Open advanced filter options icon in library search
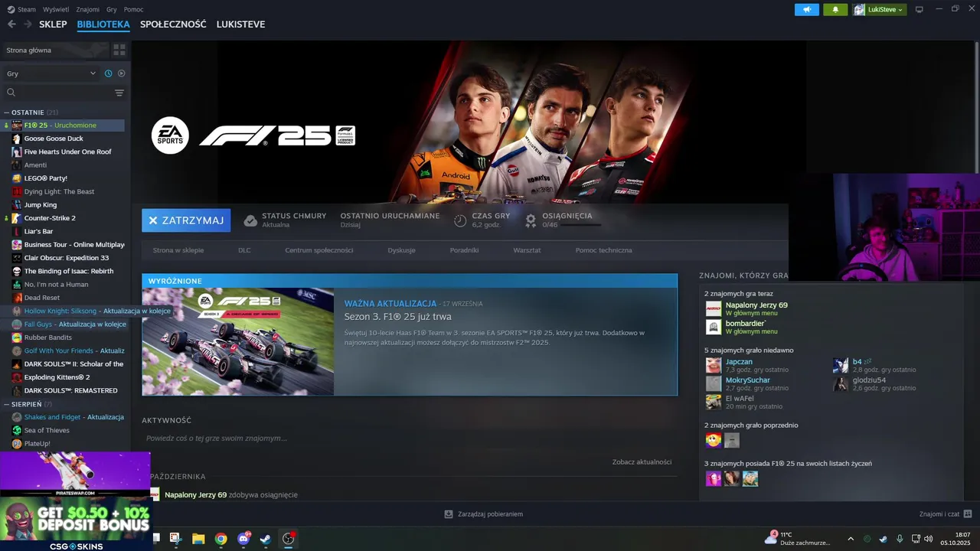The height and width of the screenshot is (551, 980). (x=119, y=93)
